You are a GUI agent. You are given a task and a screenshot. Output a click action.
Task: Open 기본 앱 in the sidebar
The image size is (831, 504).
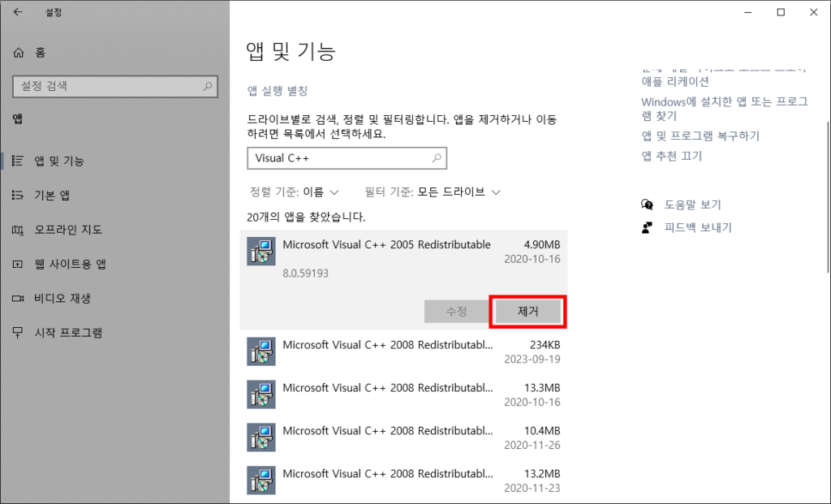pyautogui.click(x=52, y=196)
